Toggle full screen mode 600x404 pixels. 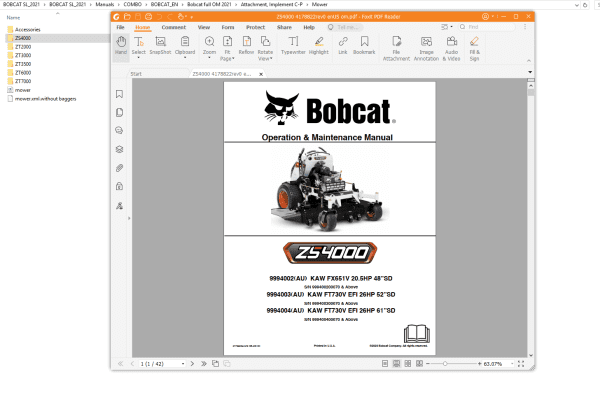[521, 364]
